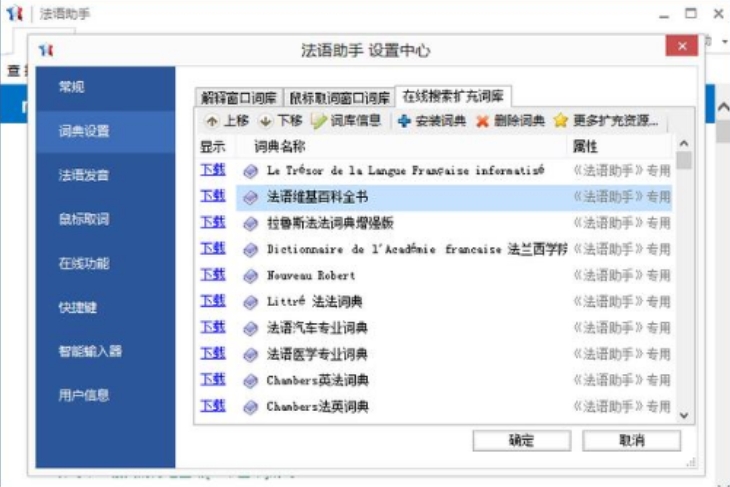
Task: Select the Chambers法英词典 row text
Action: tap(317, 407)
